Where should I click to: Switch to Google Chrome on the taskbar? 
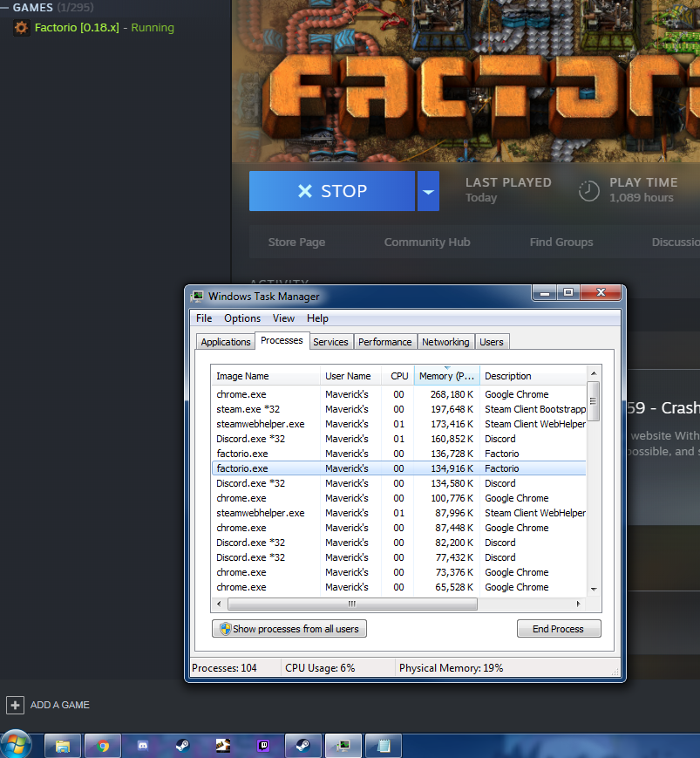(104, 746)
